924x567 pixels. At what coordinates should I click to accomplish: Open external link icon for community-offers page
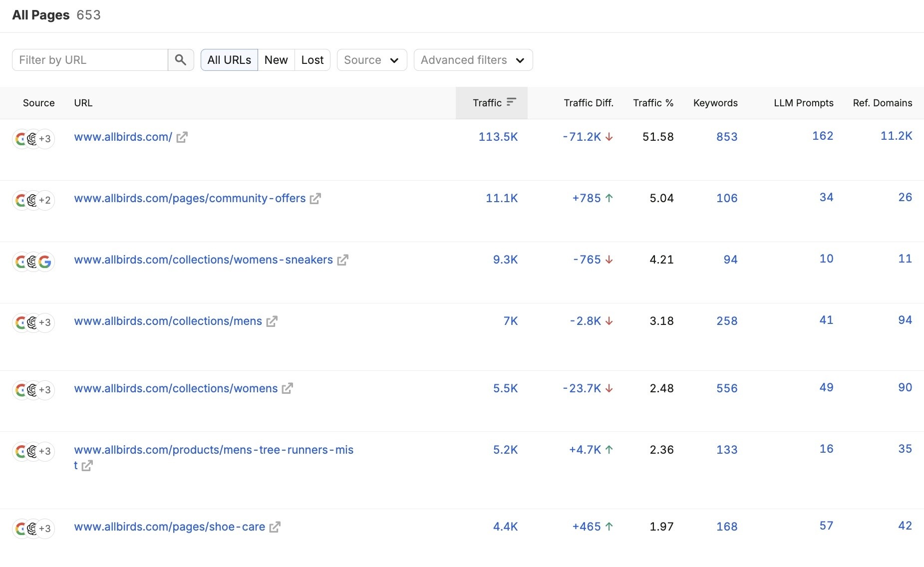pos(315,199)
